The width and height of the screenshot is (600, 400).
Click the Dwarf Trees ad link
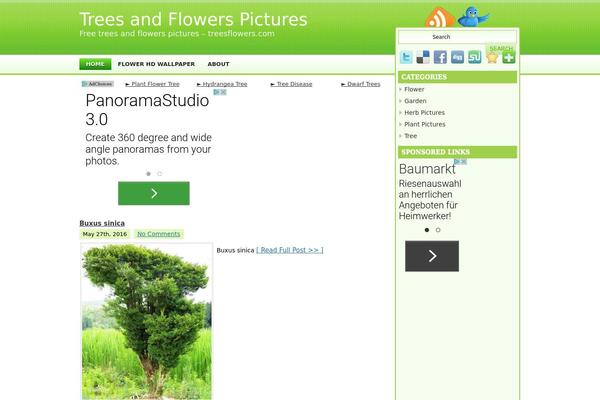[360, 84]
